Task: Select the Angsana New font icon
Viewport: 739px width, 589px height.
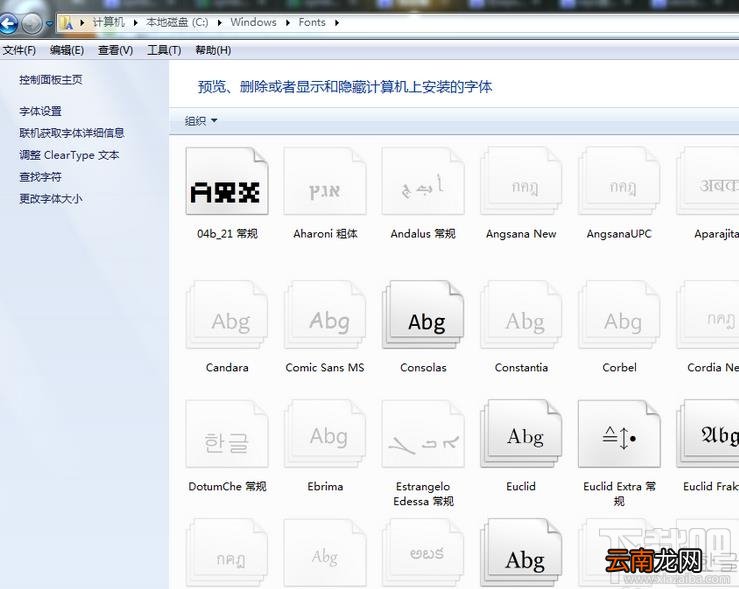Action: click(521, 181)
